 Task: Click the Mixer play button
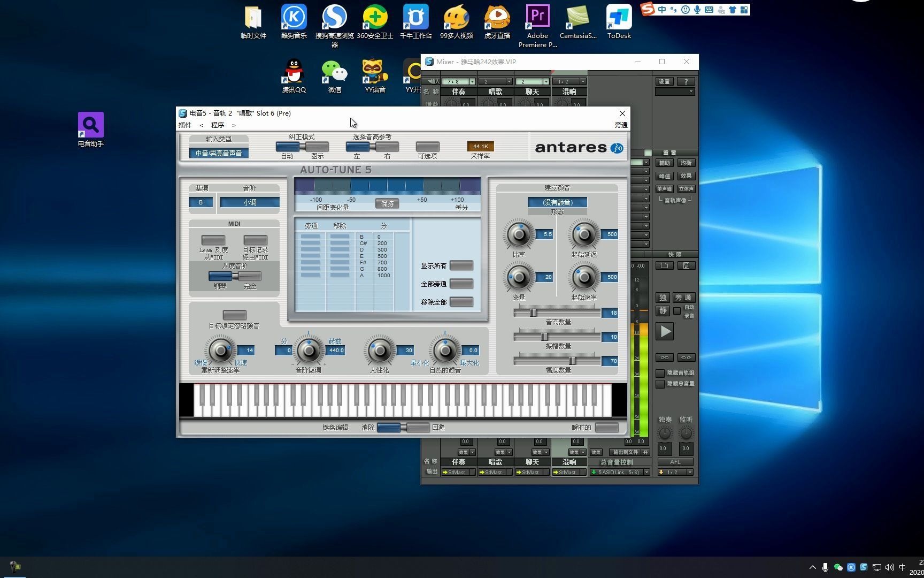665,332
